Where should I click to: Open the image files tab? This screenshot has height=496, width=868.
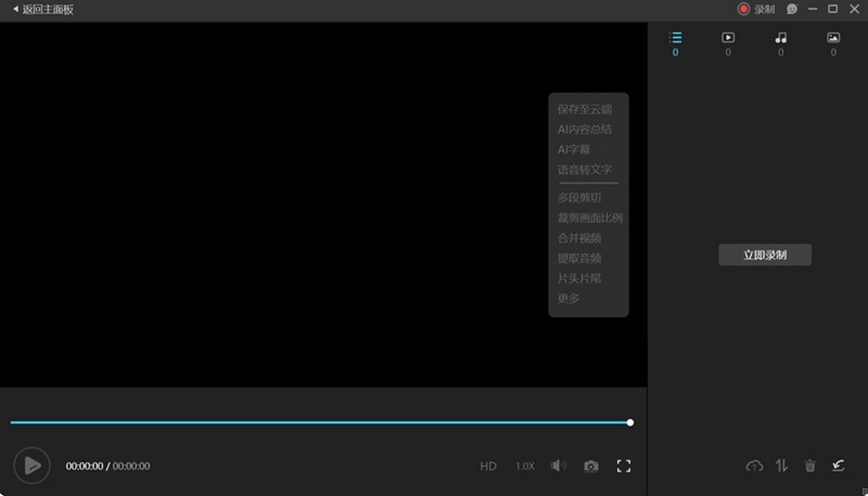833,38
